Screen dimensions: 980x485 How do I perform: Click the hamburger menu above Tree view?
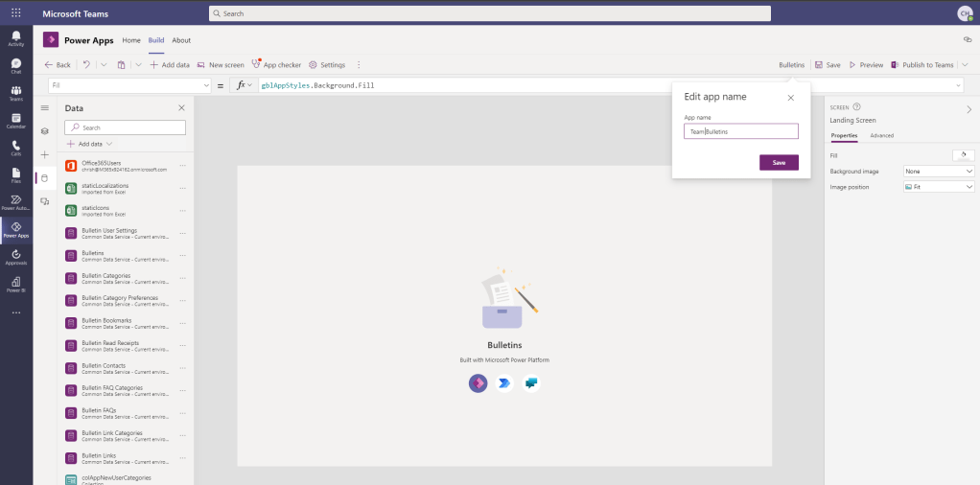[x=44, y=108]
